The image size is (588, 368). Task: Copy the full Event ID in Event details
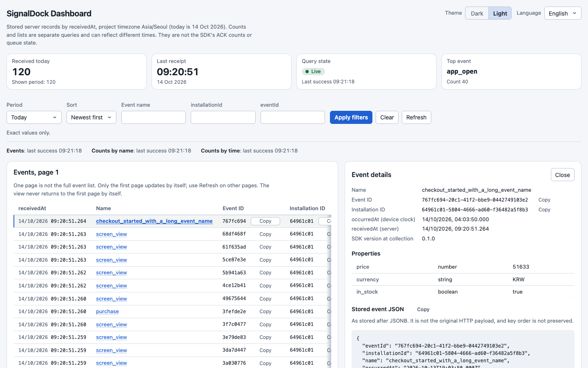(x=544, y=200)
